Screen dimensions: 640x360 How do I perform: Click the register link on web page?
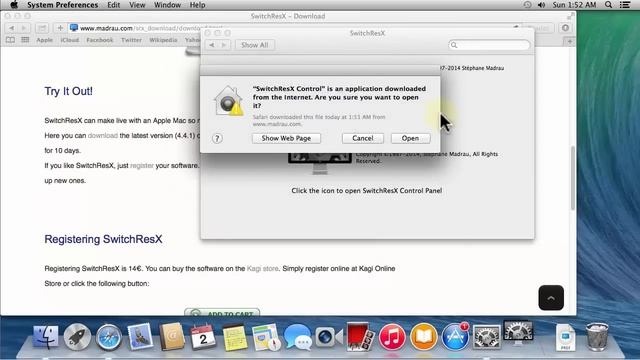142,166
